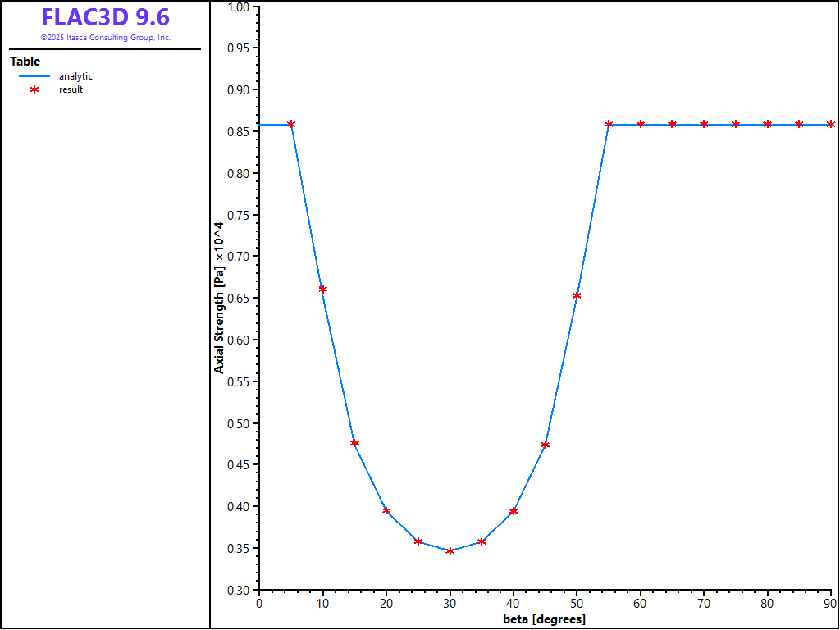Click the Itasca Consulting Group copyright text
840x630 pixels.
click(105, 38)
